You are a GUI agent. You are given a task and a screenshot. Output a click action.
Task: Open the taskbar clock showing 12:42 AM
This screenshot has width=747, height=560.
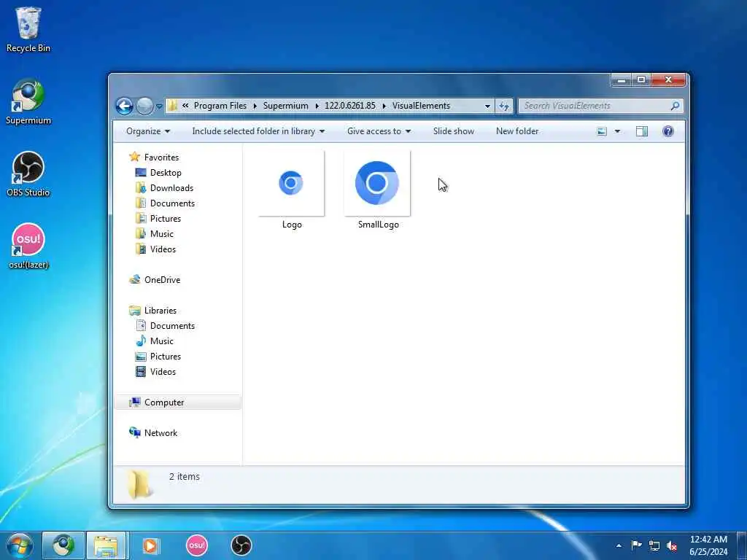pos(708,545)
